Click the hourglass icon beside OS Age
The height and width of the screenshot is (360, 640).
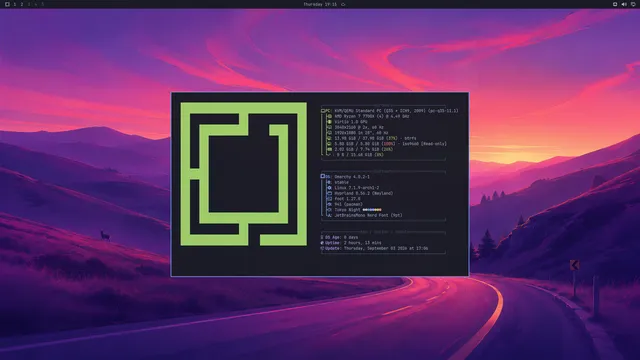pyautogui.click(x=322, y=237)
